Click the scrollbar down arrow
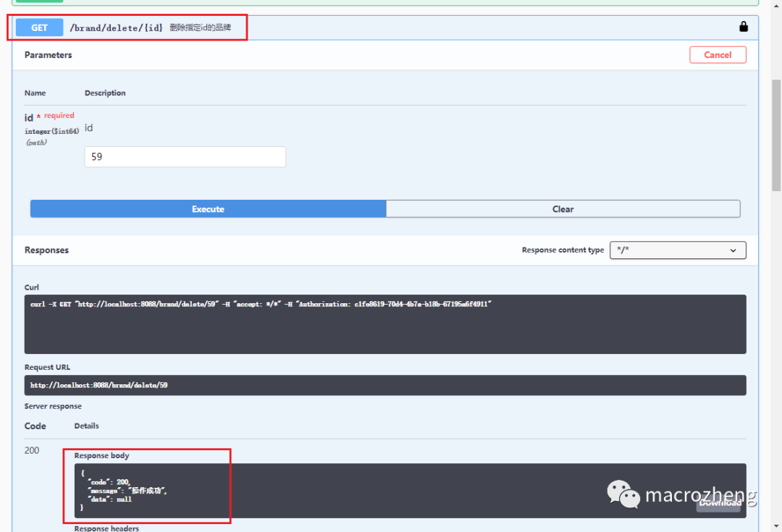The image size is (782, 532). click(777, 526)
